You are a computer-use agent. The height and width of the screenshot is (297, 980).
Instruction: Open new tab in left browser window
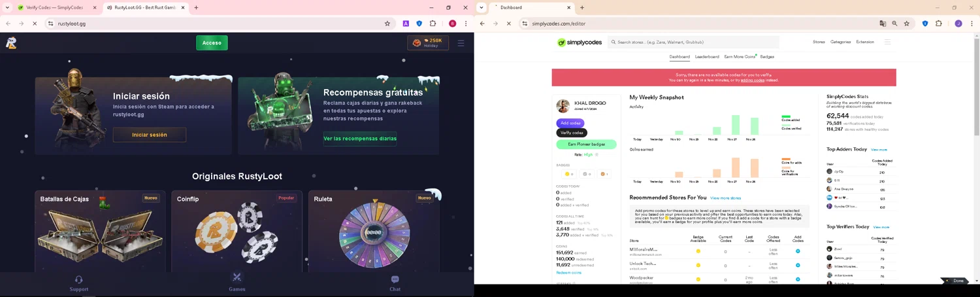click(196, 8)
